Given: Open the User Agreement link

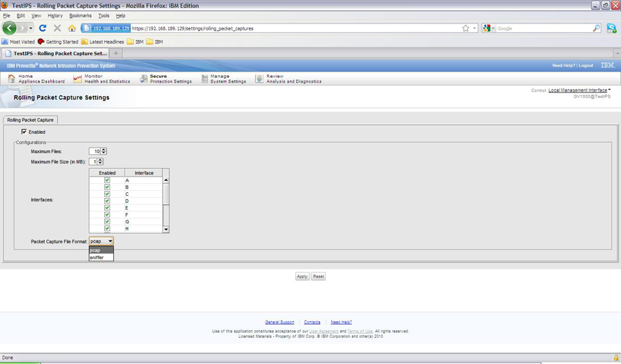Looking at the screenshot, I should point(324,331).
